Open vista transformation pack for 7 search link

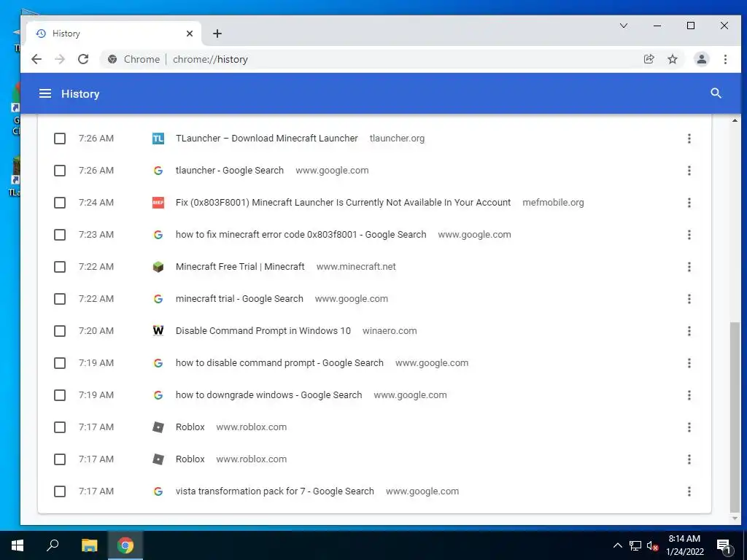click(275, 491)
